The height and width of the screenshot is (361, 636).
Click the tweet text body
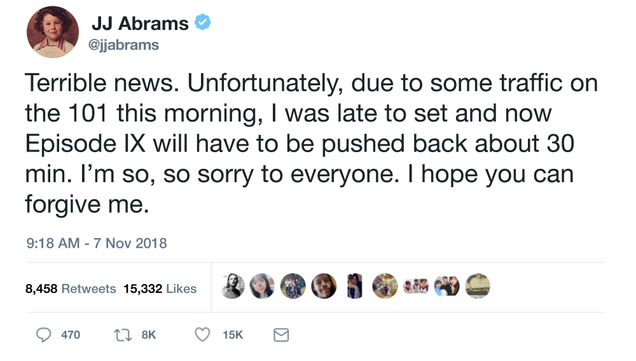click(x=311, y=144)
